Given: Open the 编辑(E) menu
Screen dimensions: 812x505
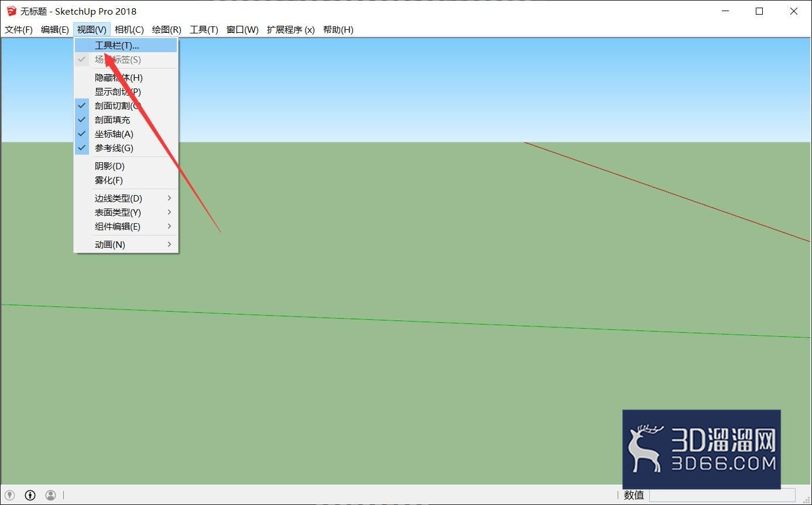Looking at the screenshot, I should 55,30.
